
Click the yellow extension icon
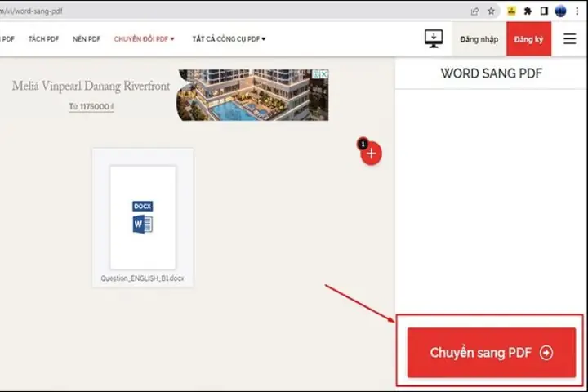pyautogui.click(x=511, y=11)
